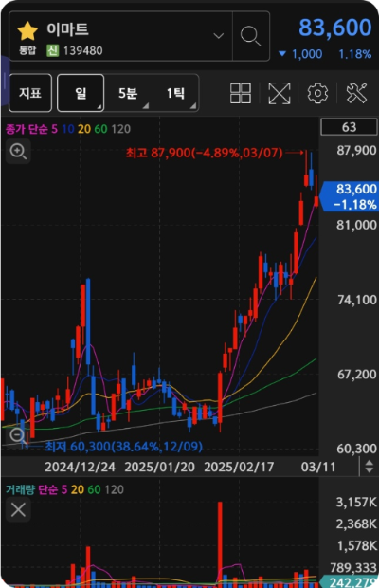
Task: Switch to the 1틱 chart period
Action: 175,93
